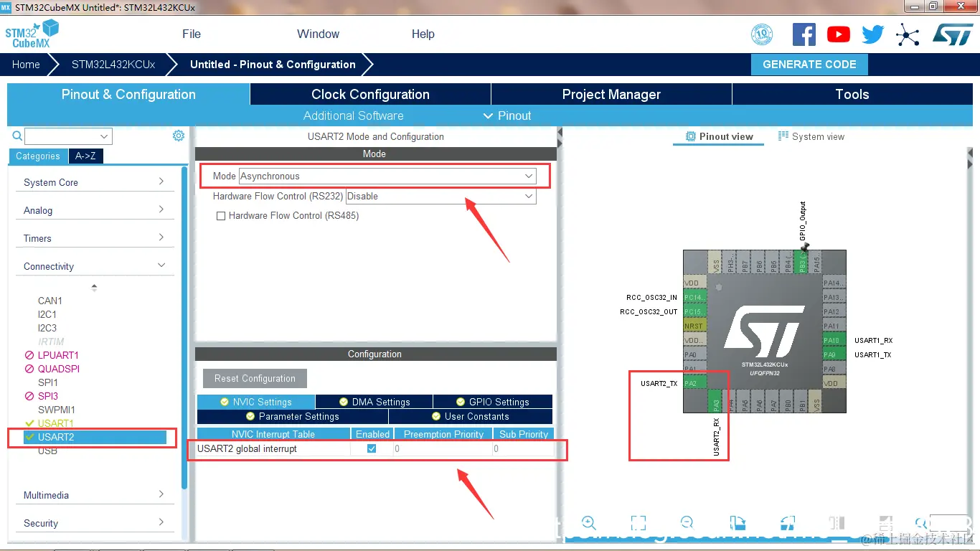
Task: Collapse the Connectivity category
Action: [x=95, y=266]
